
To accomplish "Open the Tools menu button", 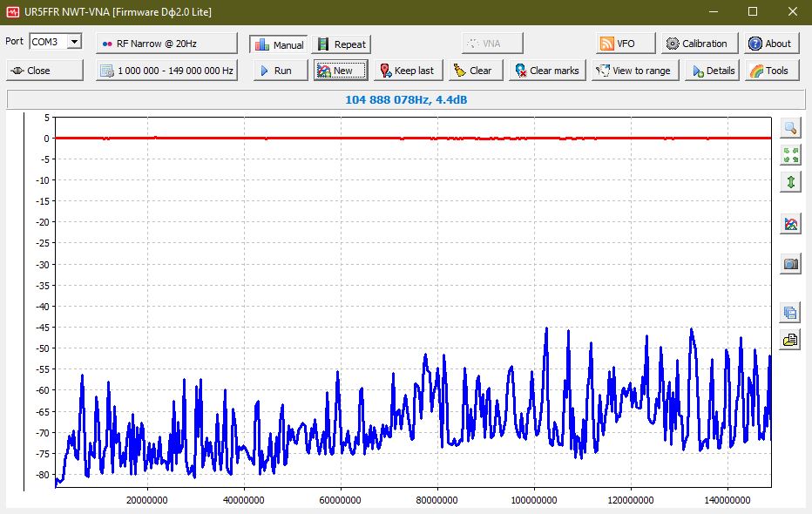I will point(768,71).
